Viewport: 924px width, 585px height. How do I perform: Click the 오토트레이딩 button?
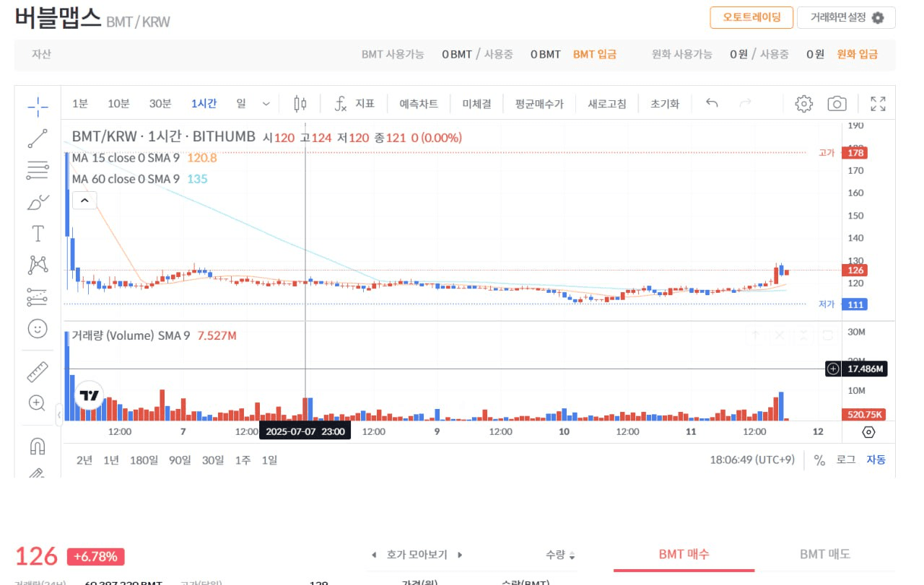coord(751,17)
